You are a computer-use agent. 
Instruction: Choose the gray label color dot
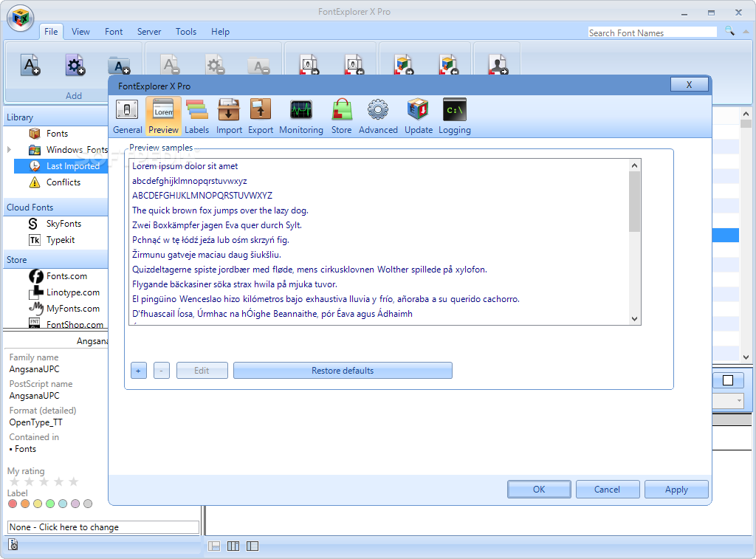(x=88, y=504)
